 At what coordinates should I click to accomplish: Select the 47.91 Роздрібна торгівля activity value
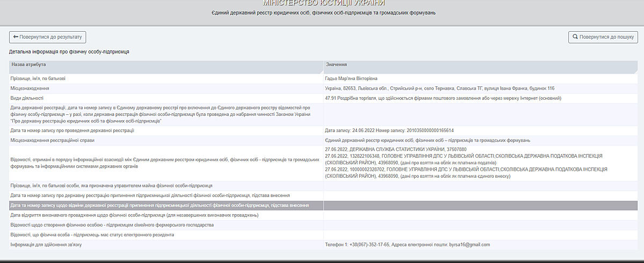[x=443, y=98]
